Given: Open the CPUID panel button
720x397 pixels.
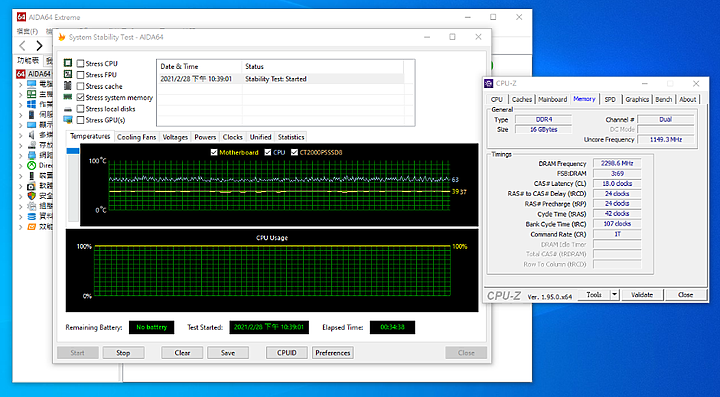Looking at the screenshot, I should [x=287, y=353].
